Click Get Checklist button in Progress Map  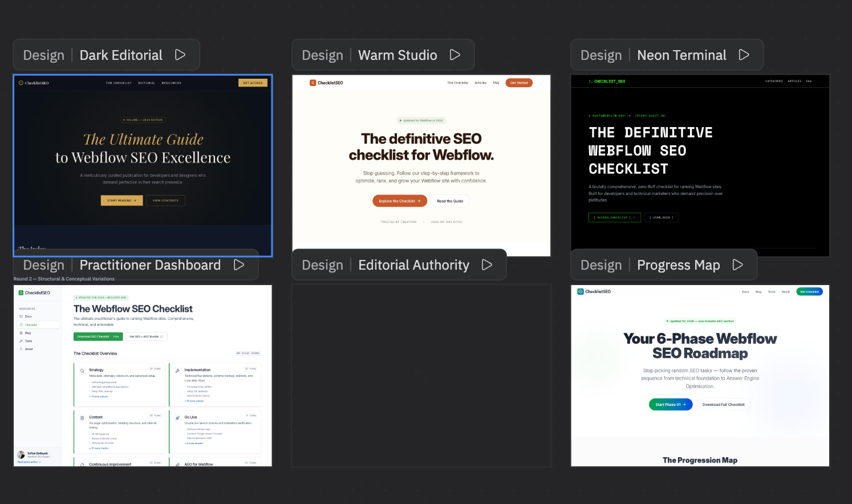(809, 291)
